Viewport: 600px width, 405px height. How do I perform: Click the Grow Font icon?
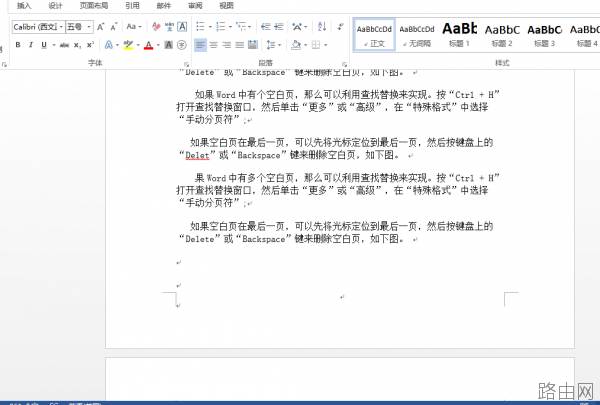[100, 27]
